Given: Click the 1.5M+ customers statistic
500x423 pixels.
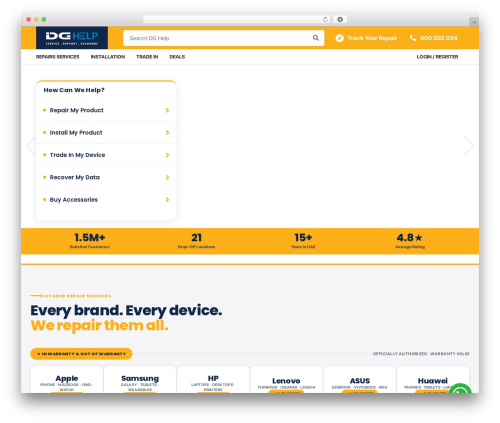Looking at the screenshot, I should pyautogui.click(x=90, y=241).
